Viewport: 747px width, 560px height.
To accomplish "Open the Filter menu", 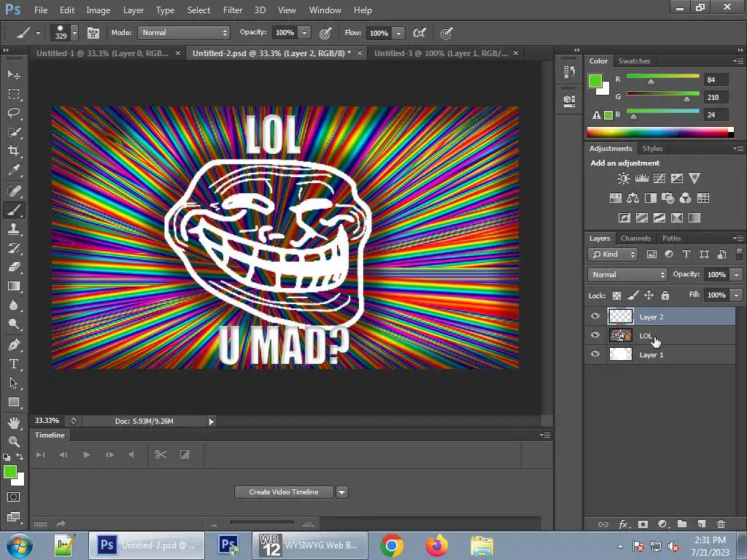I will [x=233, y=10].
